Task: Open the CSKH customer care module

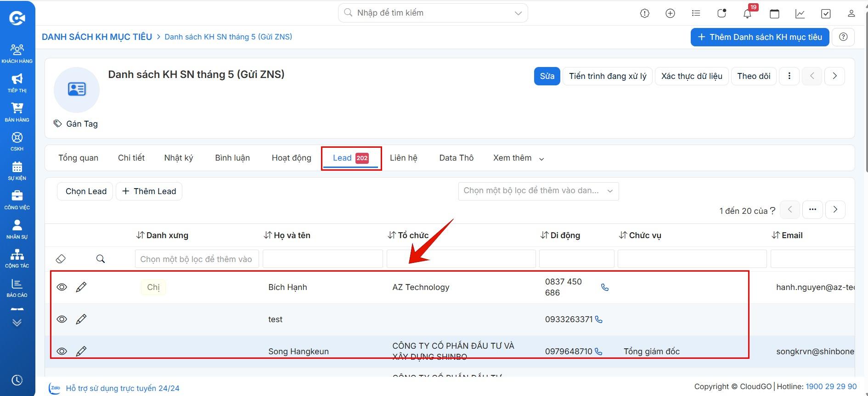Action: pos(17,141)
